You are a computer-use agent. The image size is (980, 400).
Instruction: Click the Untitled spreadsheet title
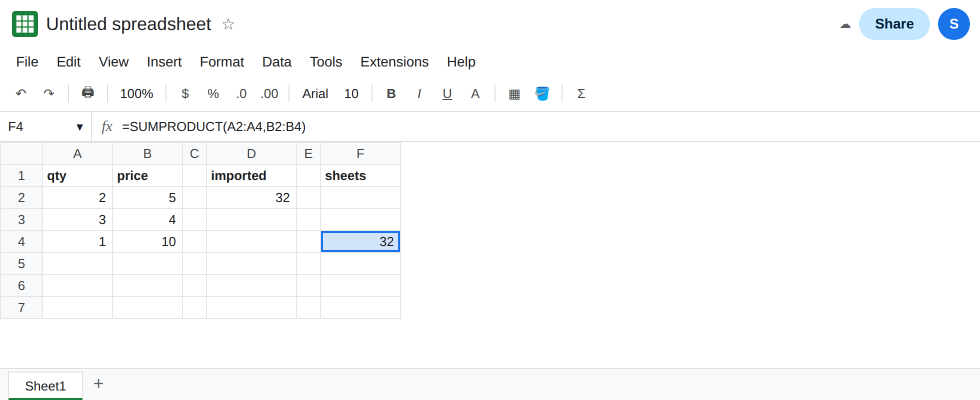click(128, 24)
